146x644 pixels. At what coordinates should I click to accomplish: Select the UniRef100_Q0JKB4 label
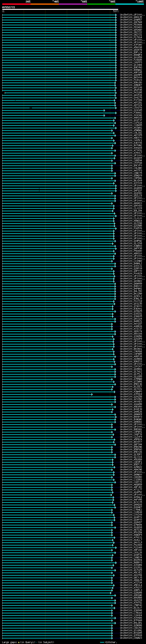[131, 65]
